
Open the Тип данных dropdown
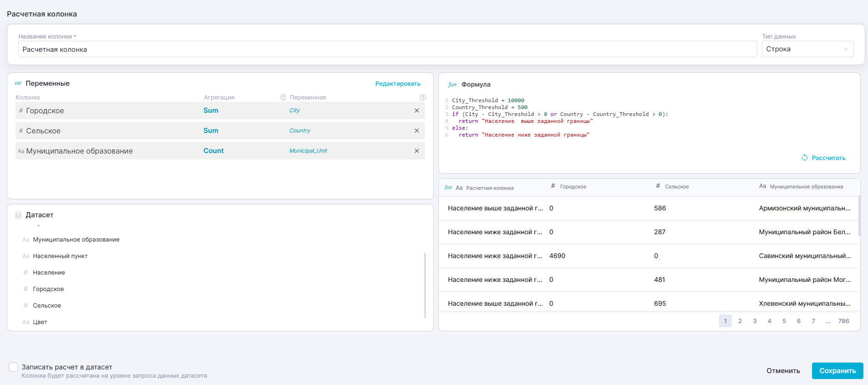click(807, 49)
